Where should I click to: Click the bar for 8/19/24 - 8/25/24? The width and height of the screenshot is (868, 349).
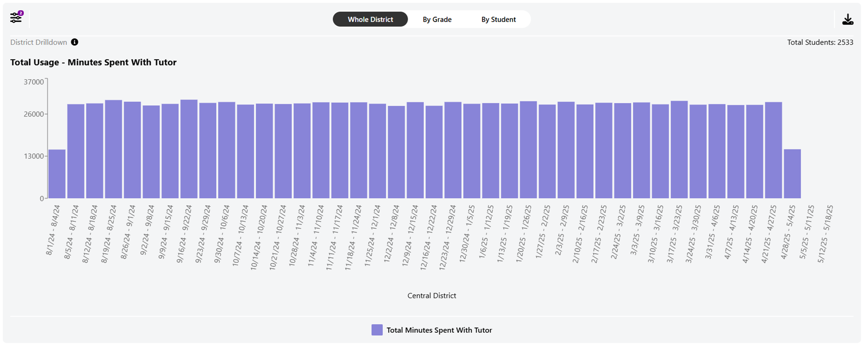coord(113,149)
